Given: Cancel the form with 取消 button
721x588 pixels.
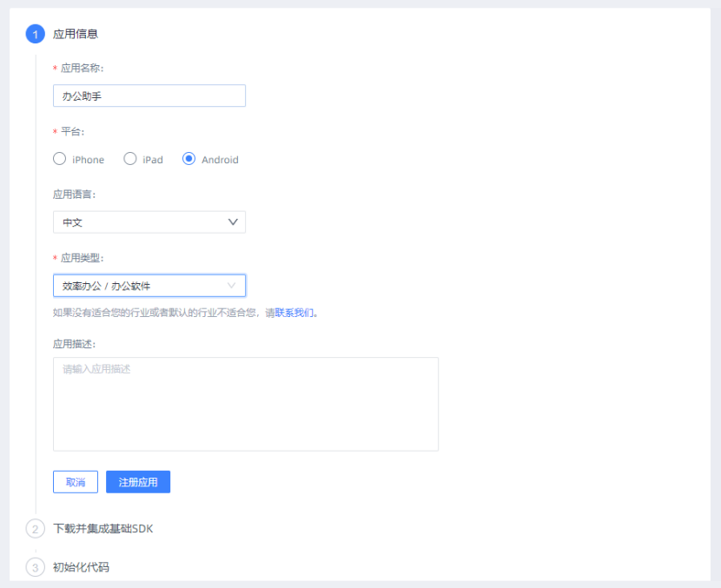Looking at the screenshot, I should [x=75, y=482].
